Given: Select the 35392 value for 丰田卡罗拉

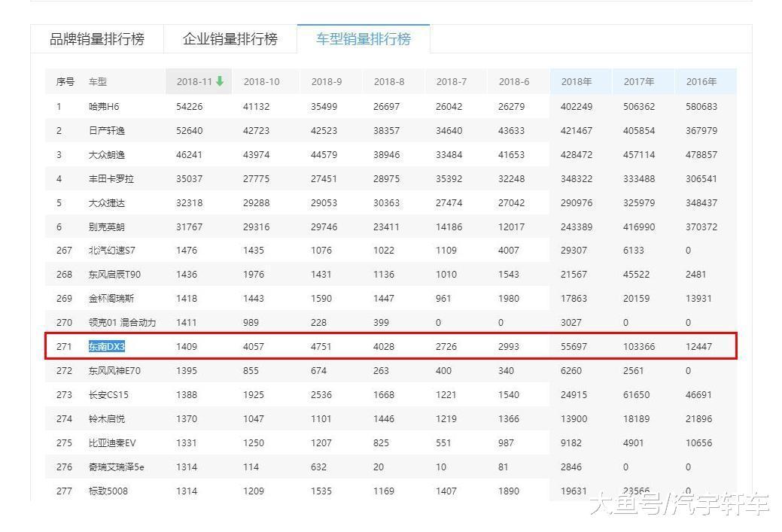Looking at the screenshot, I should 449,179.
